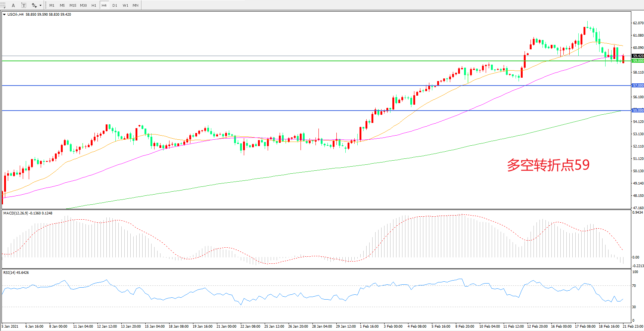The width and height of the screenshot is (644, 331).
Task: Click the red Chinese text annotation 多空转折点59
Action: [x=548, y=165]
